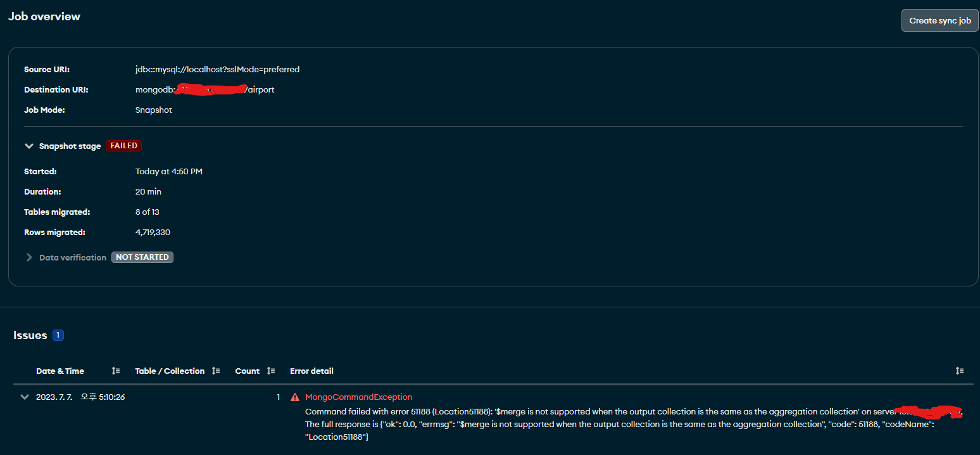Click the Issues count badge showing 1
This screenshot has height=455, width=980.
58,335
